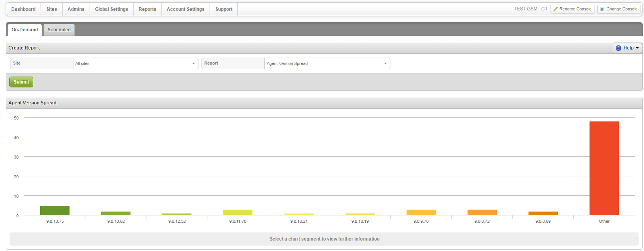Select the red Other chart bar
644x251 pixels.
(604, 168)
